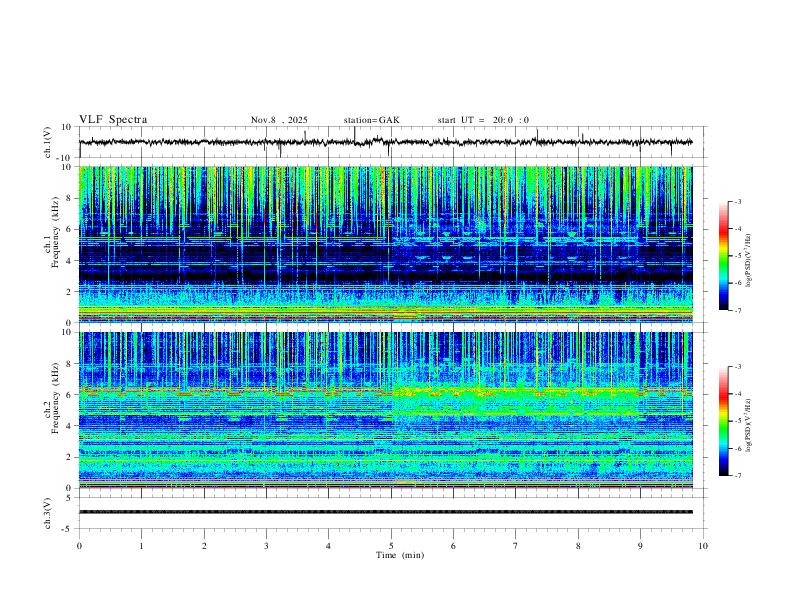This screenshot has height=612, width=792.
Task: Click the ch.1 colorbar log(PSD) unit label
Action: [750, 261]
